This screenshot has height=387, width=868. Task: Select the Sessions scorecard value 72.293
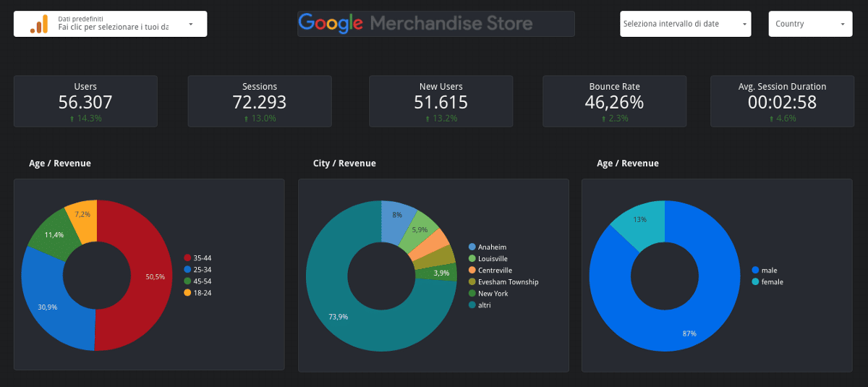260,103
